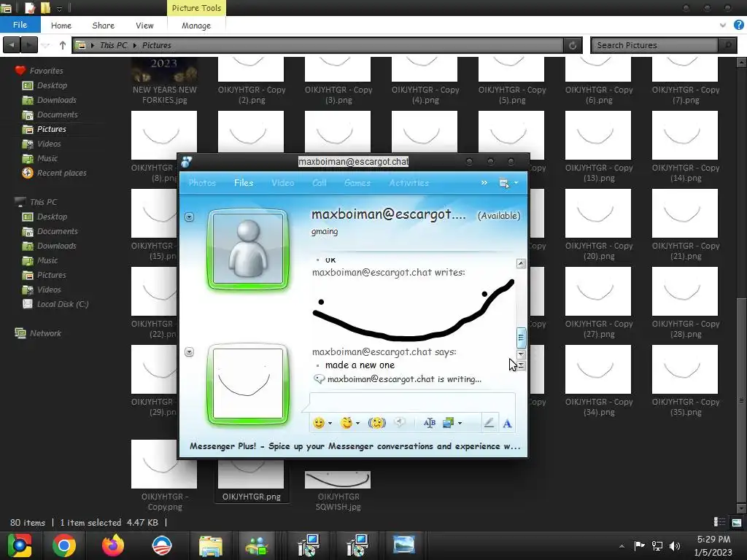Expand the backgrounds dropdown arrow
Screen dimensions: 747x560
pos(460,424)
